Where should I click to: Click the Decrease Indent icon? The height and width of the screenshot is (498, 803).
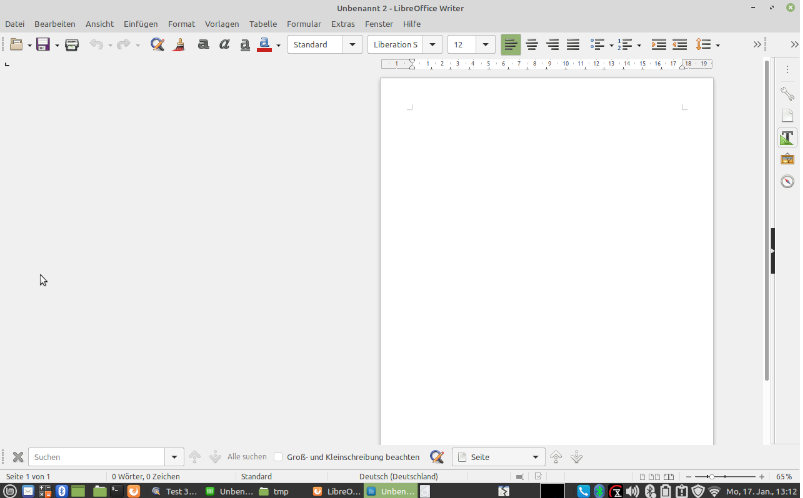tap(680, 45)
